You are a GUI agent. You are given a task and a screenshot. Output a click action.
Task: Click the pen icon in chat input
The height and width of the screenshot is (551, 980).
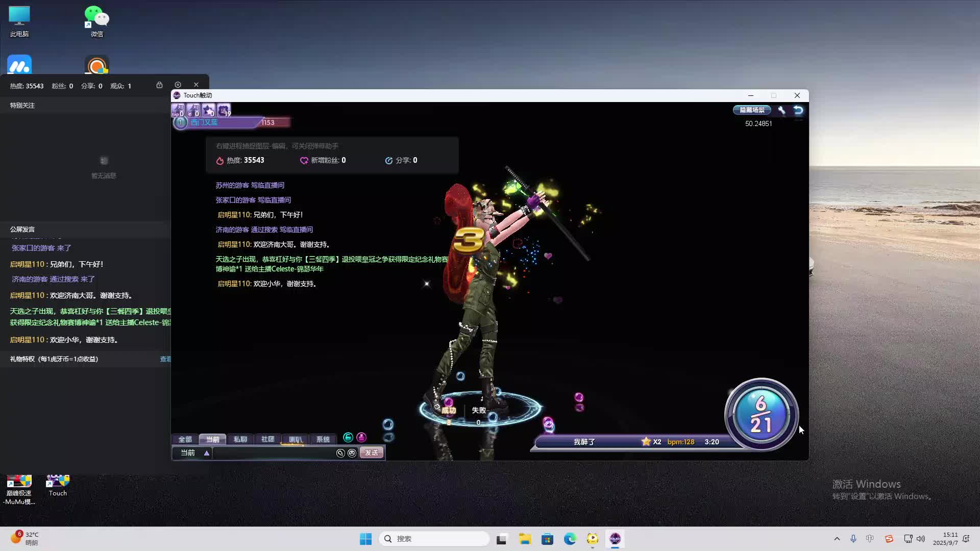click(340, 453)
